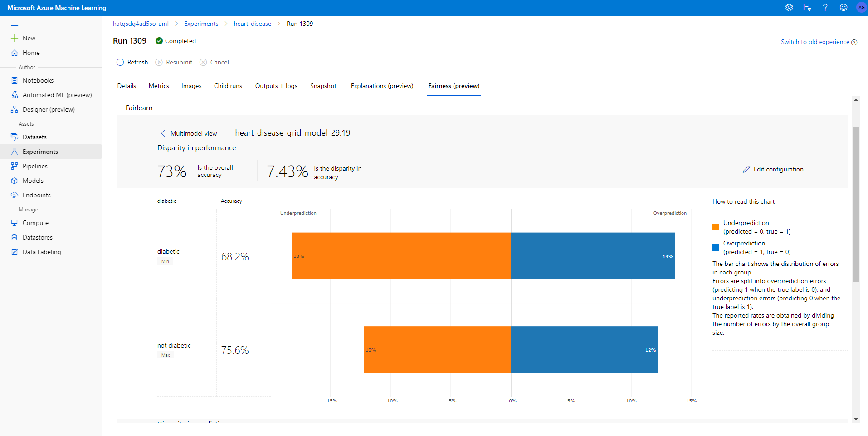The width and height of the screenshot is (868, 436).
Task: Open Experiments breadcrumb link
Action: click(201, 24)
